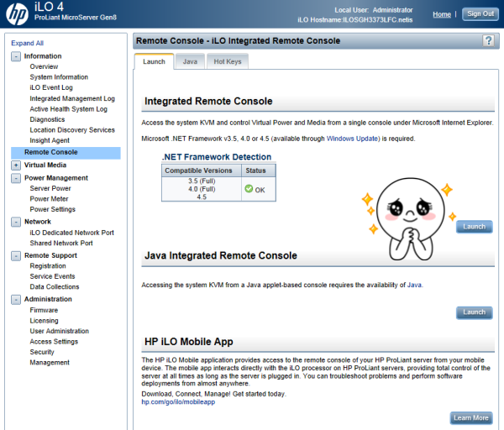Open Overview in the navigation tree
This screenshot has width=504, height=430.
(44, 66)
